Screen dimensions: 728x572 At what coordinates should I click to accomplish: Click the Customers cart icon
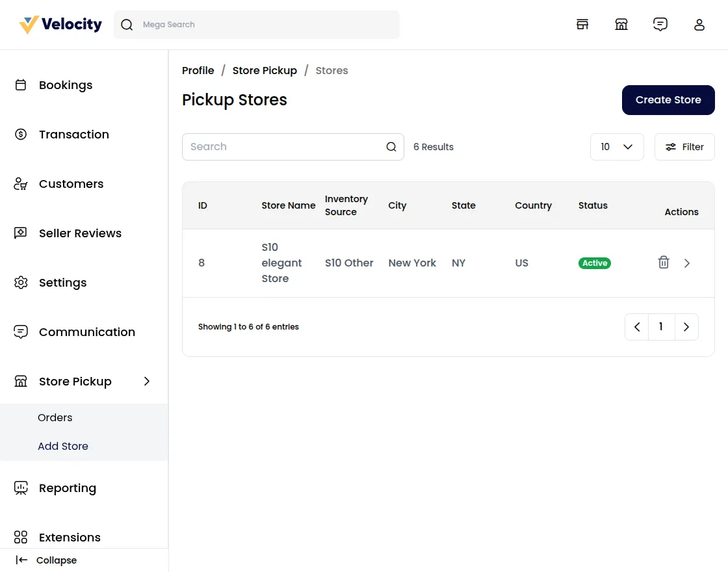click(x=20, y=184)
